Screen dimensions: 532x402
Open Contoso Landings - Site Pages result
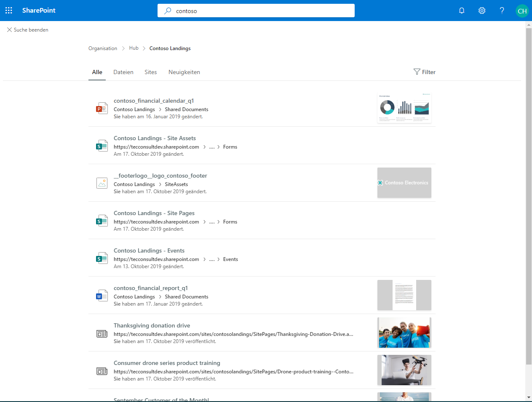(154, 213)
